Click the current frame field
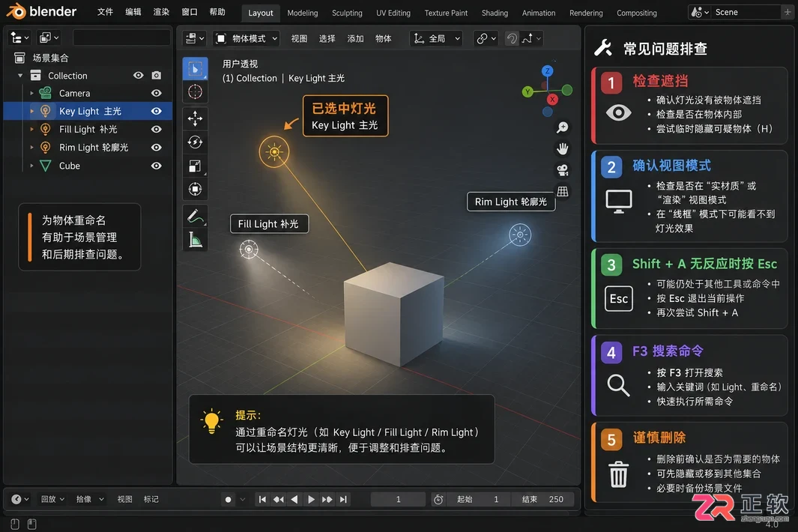Image resolution: width=798 pixels, height=532 pixels. click(x=398, y=500)
